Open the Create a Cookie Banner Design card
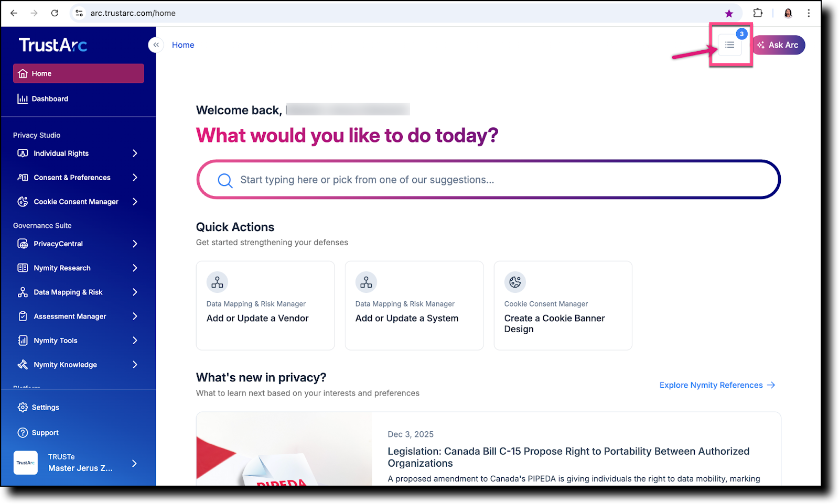 [563, 305]
